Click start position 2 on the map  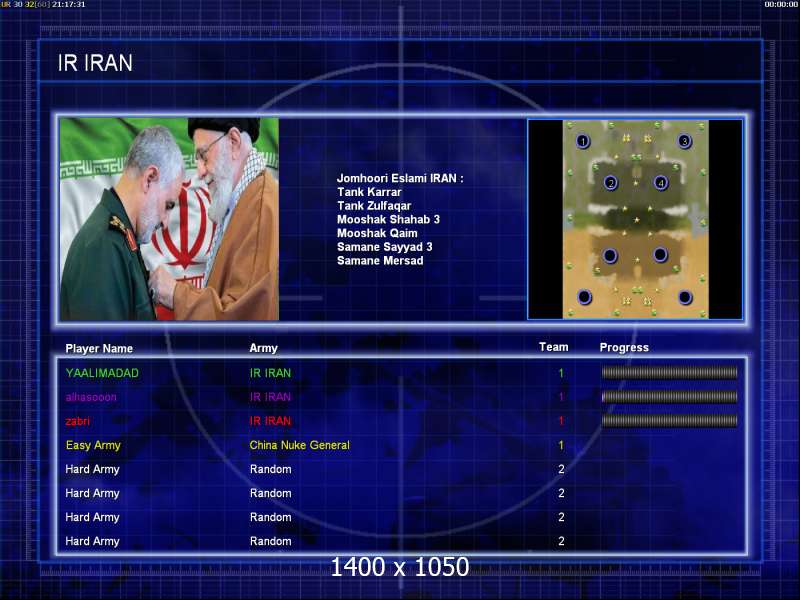[611, 183]
